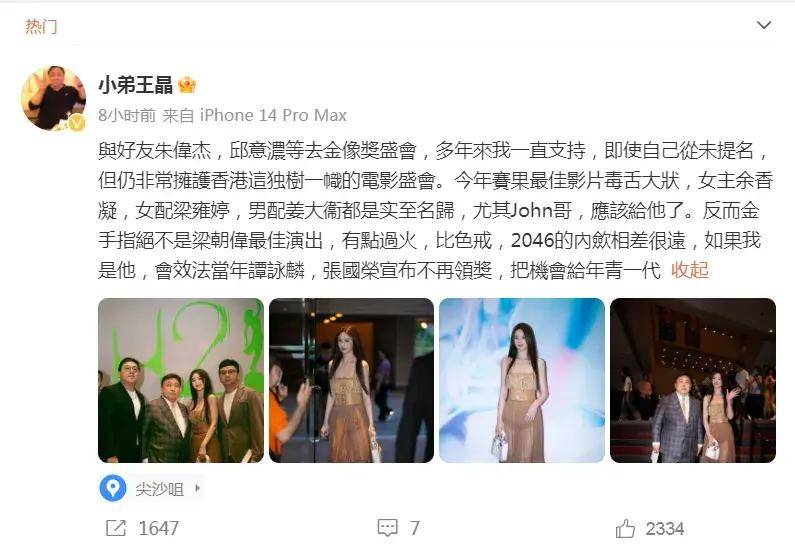
Task: Expand the chevron menu at top right
Action: coord(764,25)
